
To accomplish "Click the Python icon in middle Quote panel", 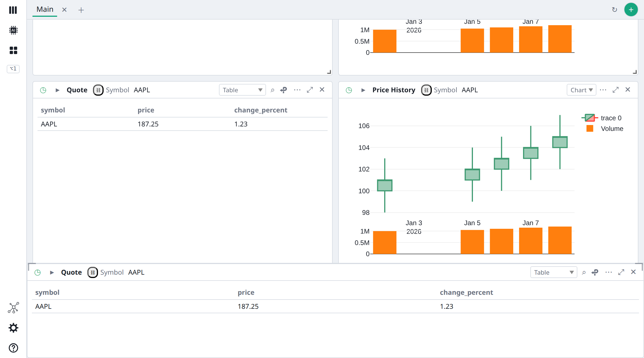I will [284, 90].
